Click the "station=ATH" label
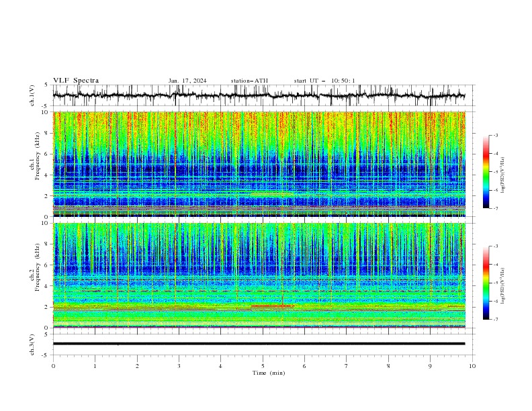This screenshot has width=532, height=411. (249, 81)
